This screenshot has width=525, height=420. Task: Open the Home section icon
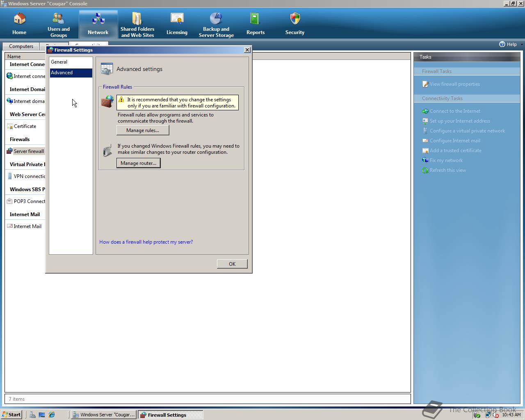point(19,19)
